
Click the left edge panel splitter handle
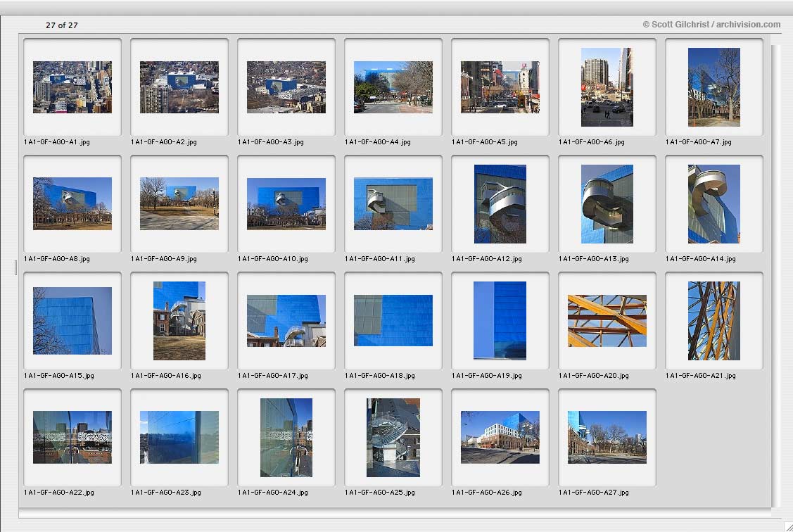click(x=15, y=268)
